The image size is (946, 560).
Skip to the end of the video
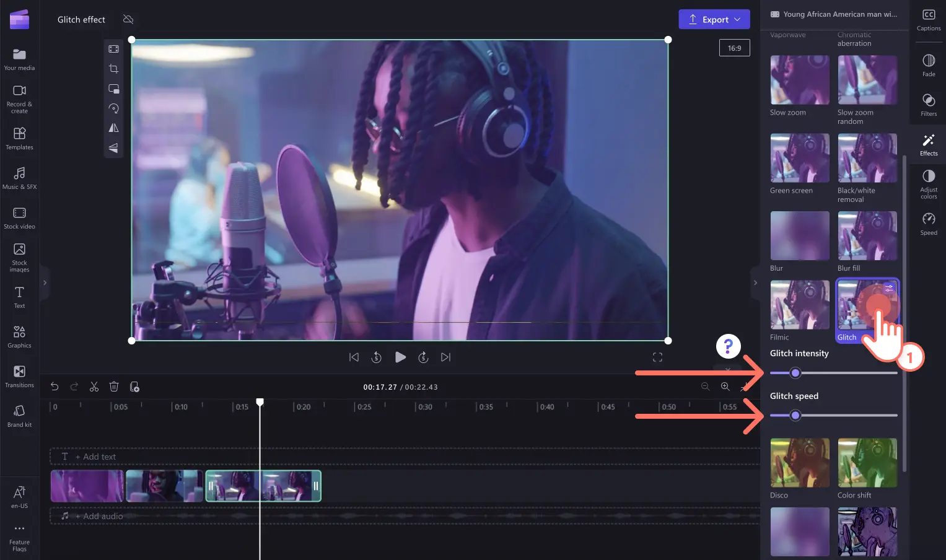coord(446,357)
